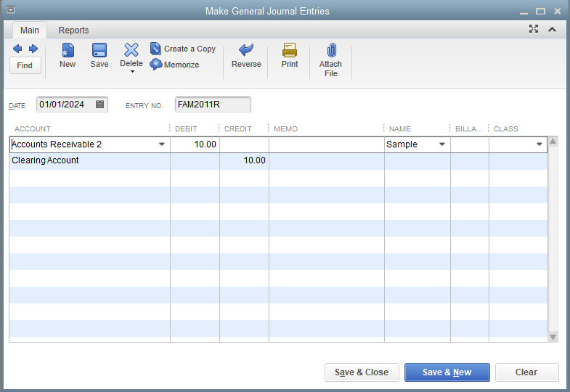This screenshot has width=570, height=392.
Task: Memorize this journal entry
Action: click(x=174, y=65)
